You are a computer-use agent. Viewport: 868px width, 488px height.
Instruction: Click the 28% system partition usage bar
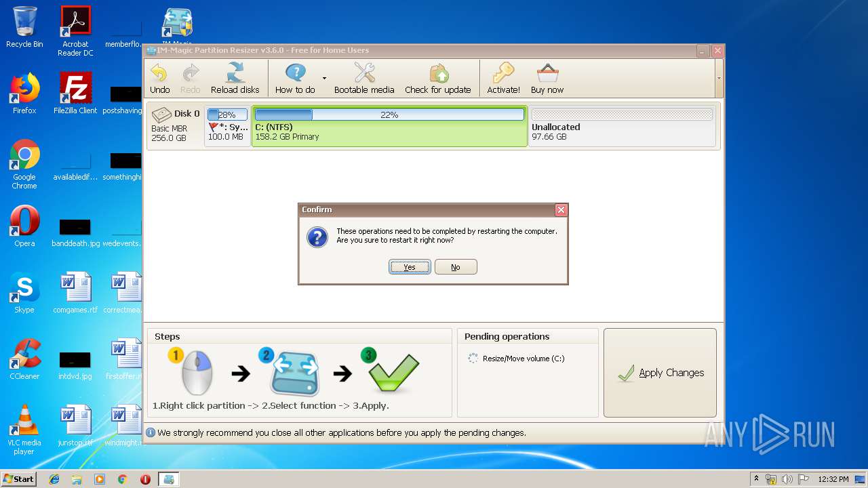point(227,115)
